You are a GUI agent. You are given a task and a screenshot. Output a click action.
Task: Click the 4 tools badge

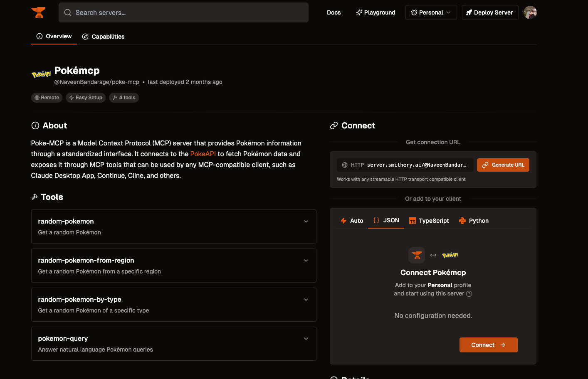tap(124, 98)
